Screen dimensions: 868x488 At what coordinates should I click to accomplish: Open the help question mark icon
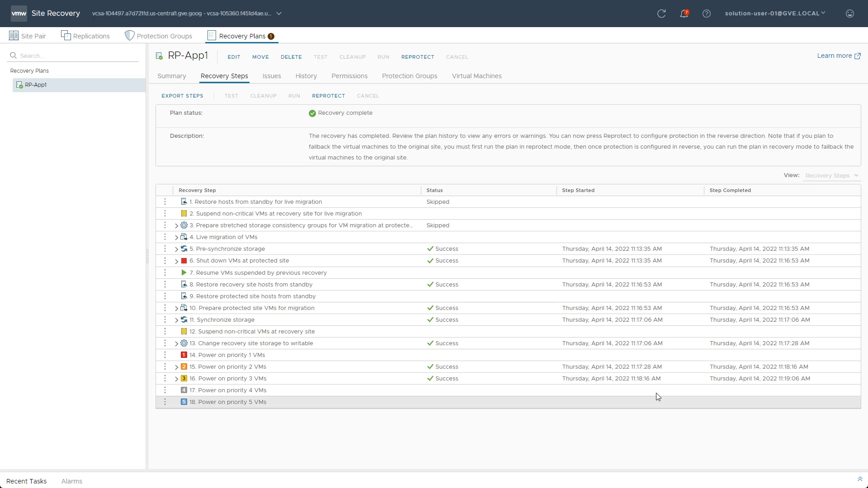(707, 14)
